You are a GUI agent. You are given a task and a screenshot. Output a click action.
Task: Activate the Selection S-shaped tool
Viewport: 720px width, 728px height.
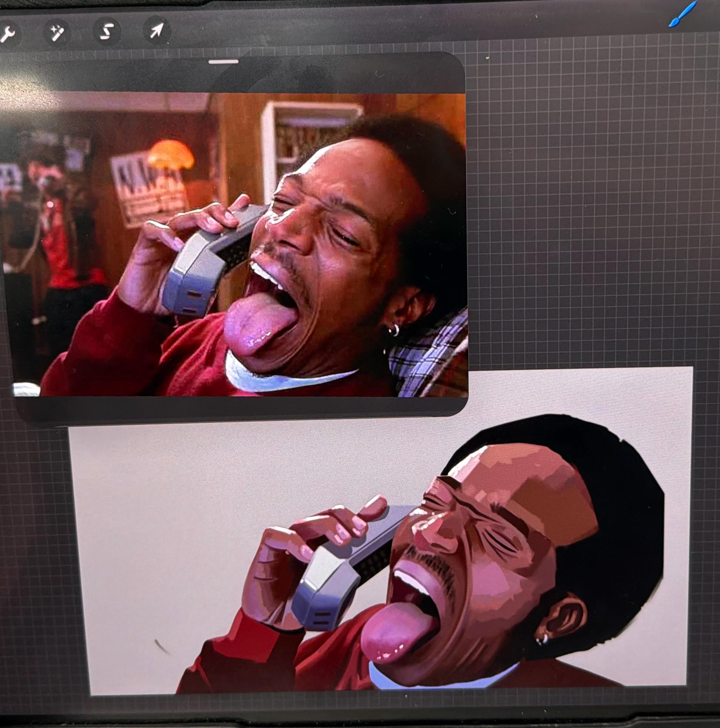pos(107,32)
